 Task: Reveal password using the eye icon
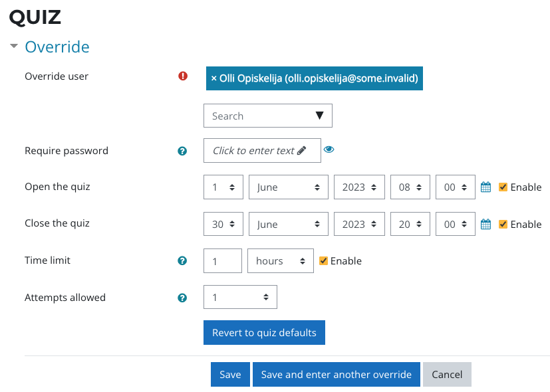tap(329, 150)
